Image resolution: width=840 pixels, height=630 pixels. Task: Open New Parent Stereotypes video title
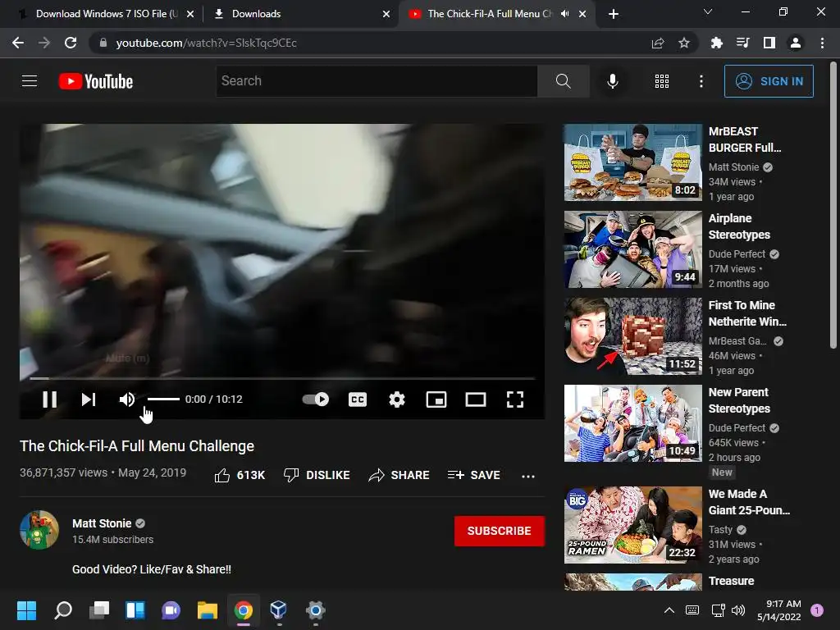pyautogui.click(x=739, y=400)
